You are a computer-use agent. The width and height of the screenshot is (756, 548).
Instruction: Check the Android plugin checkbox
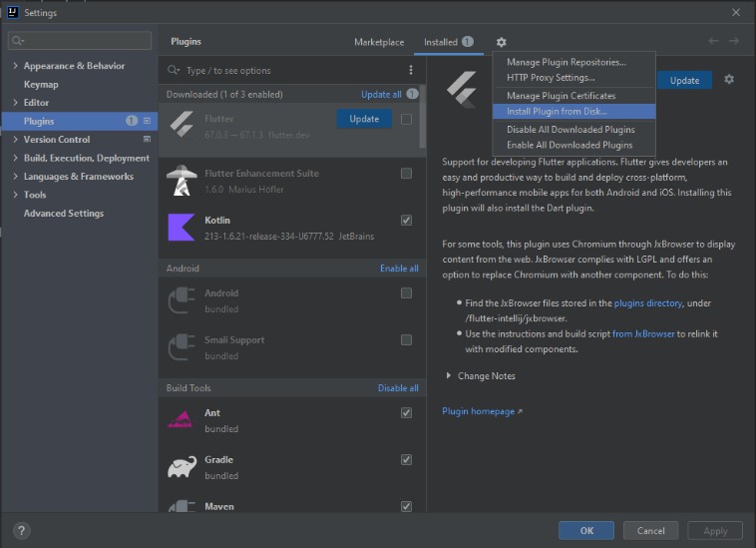pyautogui.click(x=407, y=292)
